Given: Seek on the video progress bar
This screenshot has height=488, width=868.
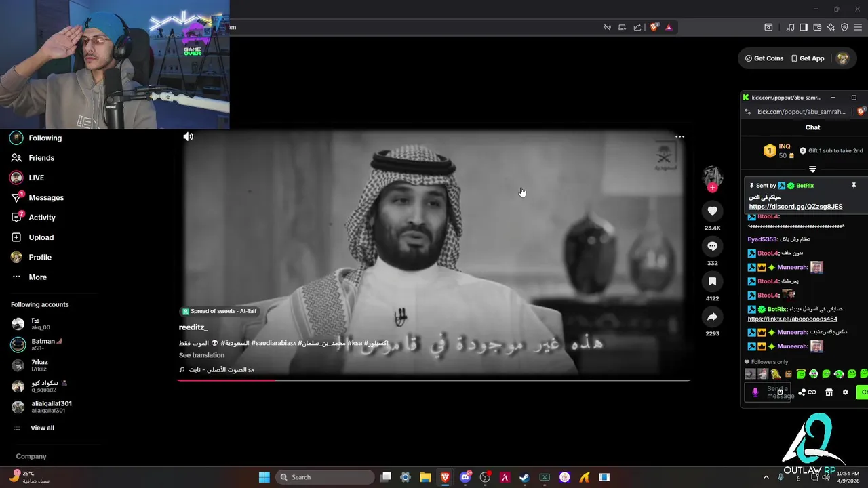Looking at the screenshot, I should pyautogui.click(x=434, y=380).
